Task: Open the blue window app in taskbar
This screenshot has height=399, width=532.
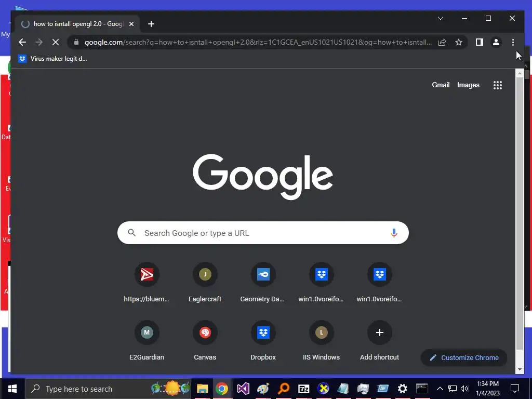Action: 382,389
